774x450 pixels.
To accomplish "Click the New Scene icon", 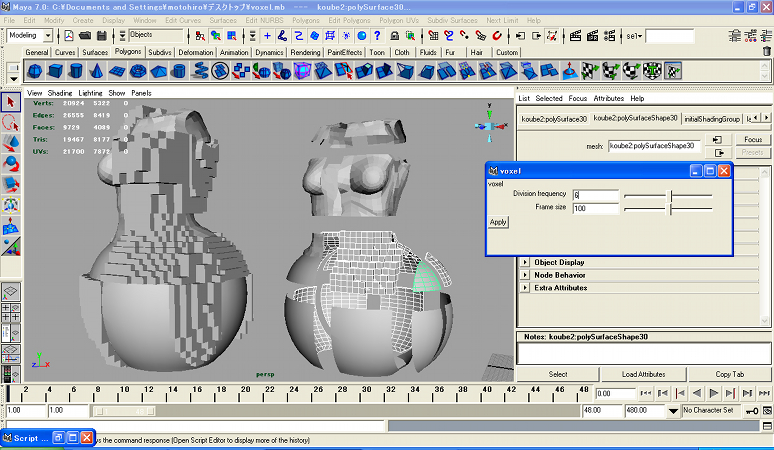I will tap(69, 36).
